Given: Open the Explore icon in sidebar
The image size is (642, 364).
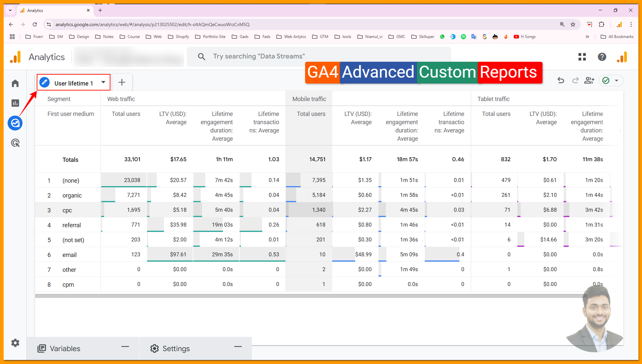Looking at the screenshot, I should pos(15,123).
